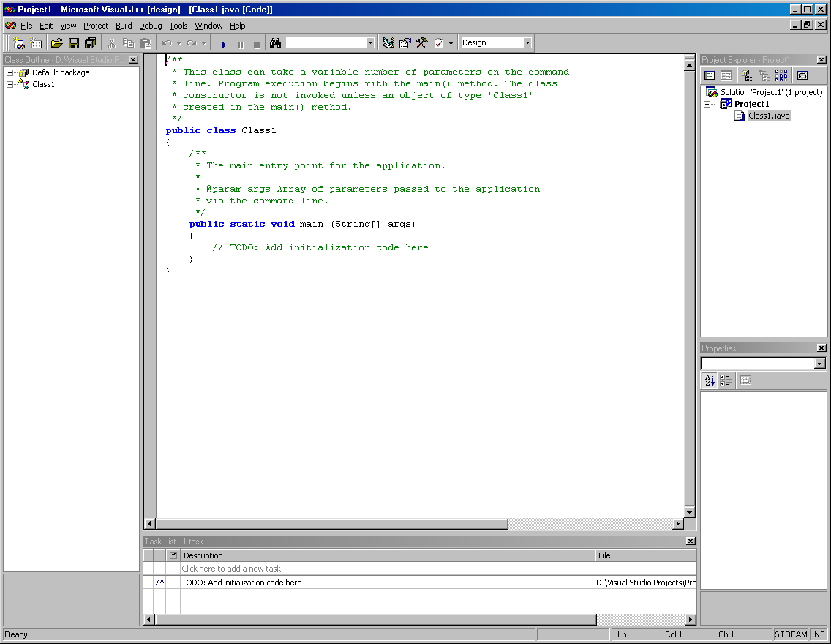Toggle the Categorized view in Properties

coord(726,380)
